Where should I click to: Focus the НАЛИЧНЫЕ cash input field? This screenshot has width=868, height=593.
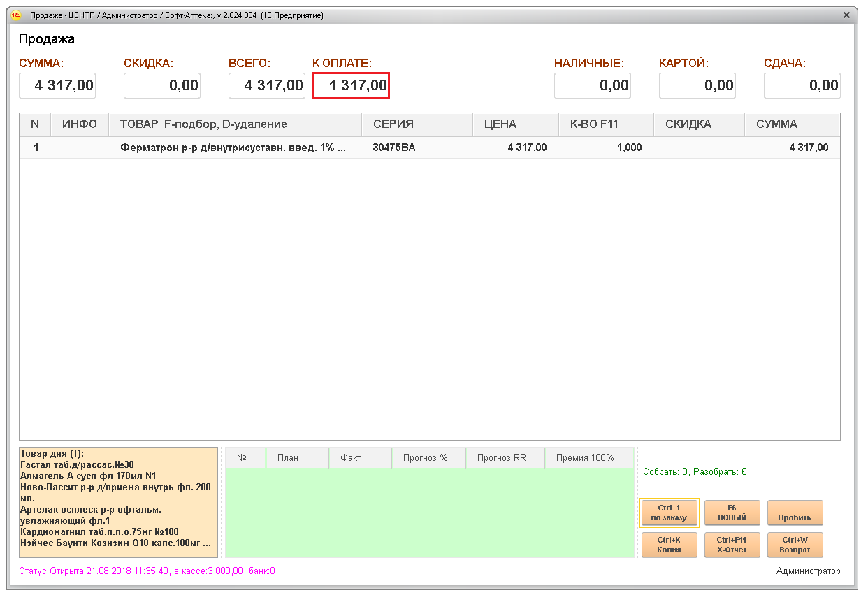pyautogui.click(x=593, y=86)
